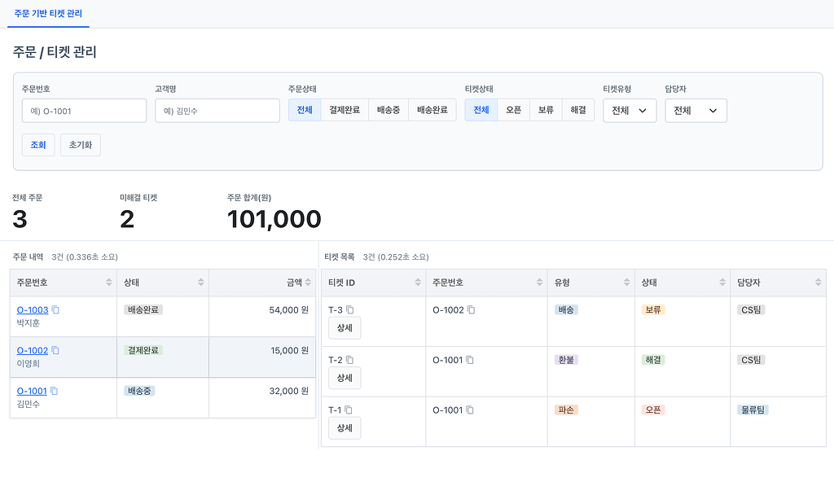Click the 초기화 reset button
Image resolution: width=834 pixels, height=504 pixels.
(x=80, y=145)
